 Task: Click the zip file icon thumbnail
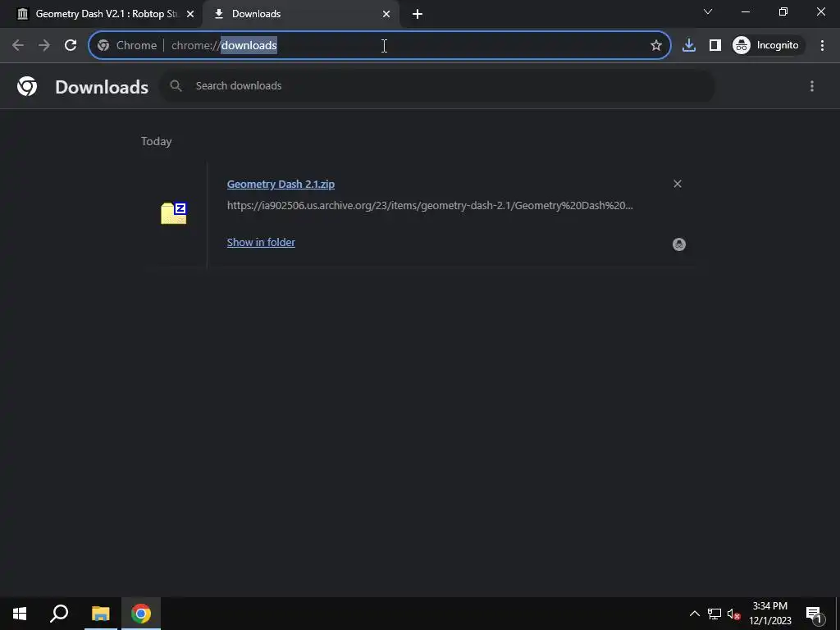pyautogui.click(x=174, y=213)
